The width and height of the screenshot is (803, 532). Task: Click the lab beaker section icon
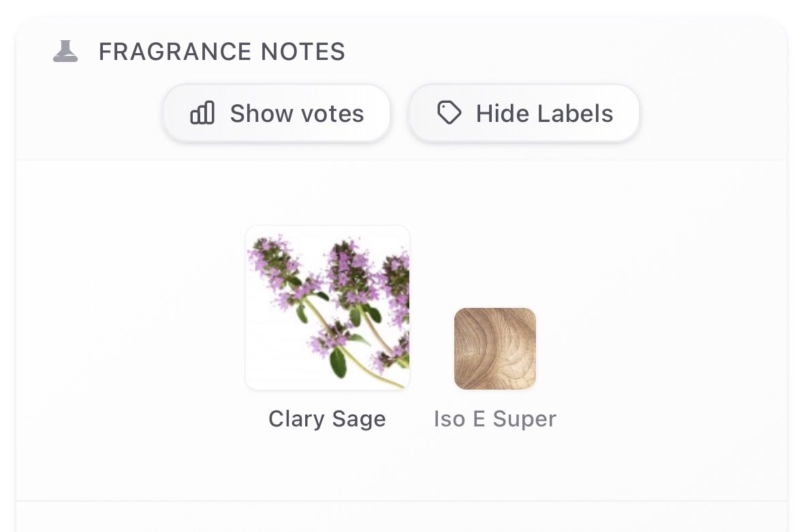coord(65,51)
